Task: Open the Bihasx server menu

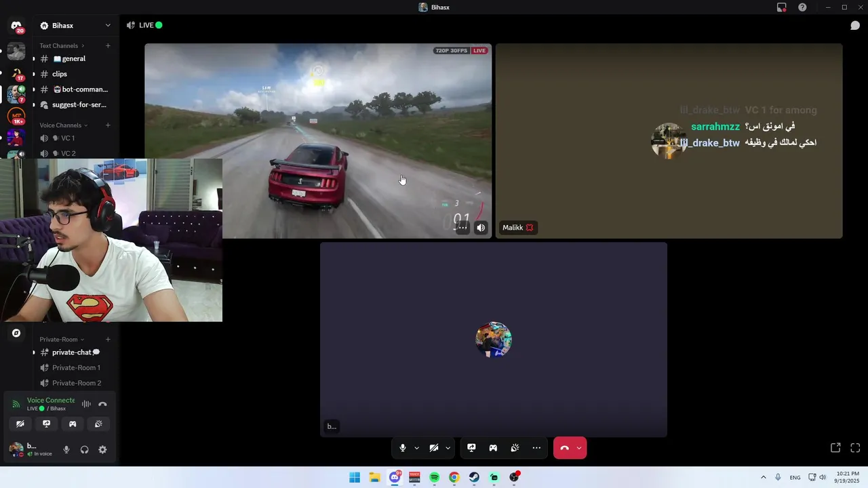Action: 75,25
